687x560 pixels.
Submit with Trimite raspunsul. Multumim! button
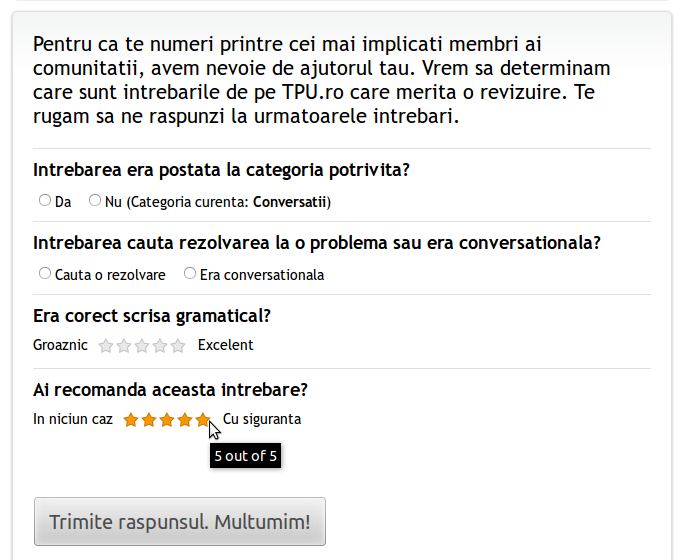(x=180, y=522)
